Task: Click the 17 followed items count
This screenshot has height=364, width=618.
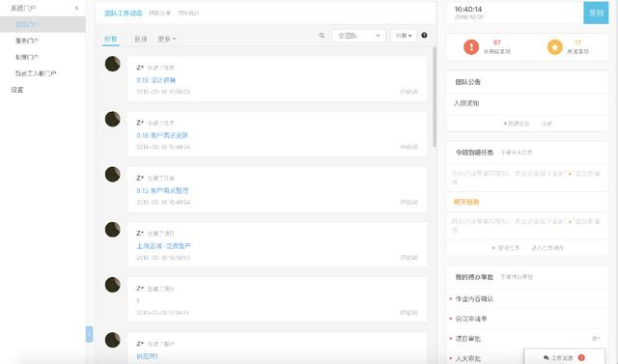Action: (577, 42)
